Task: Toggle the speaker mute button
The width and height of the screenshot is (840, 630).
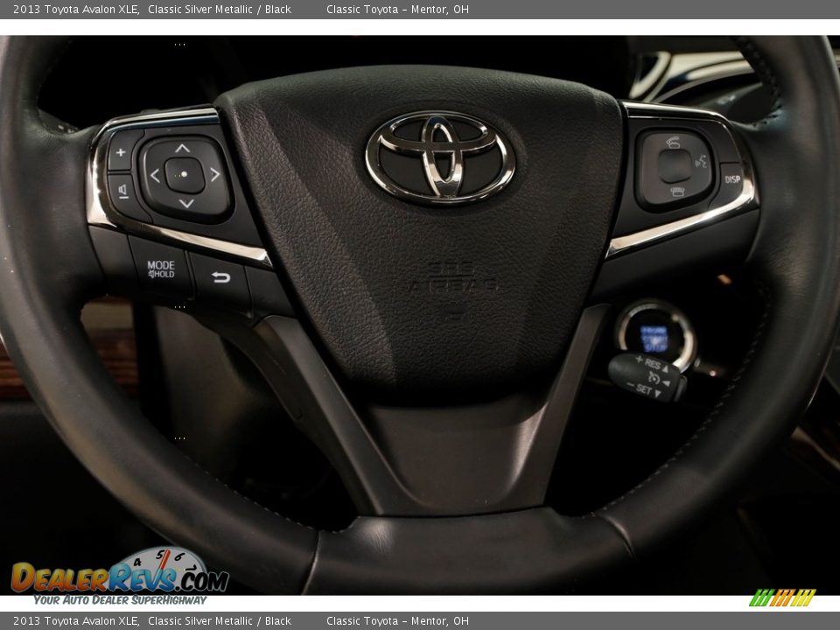Action: 122,190
